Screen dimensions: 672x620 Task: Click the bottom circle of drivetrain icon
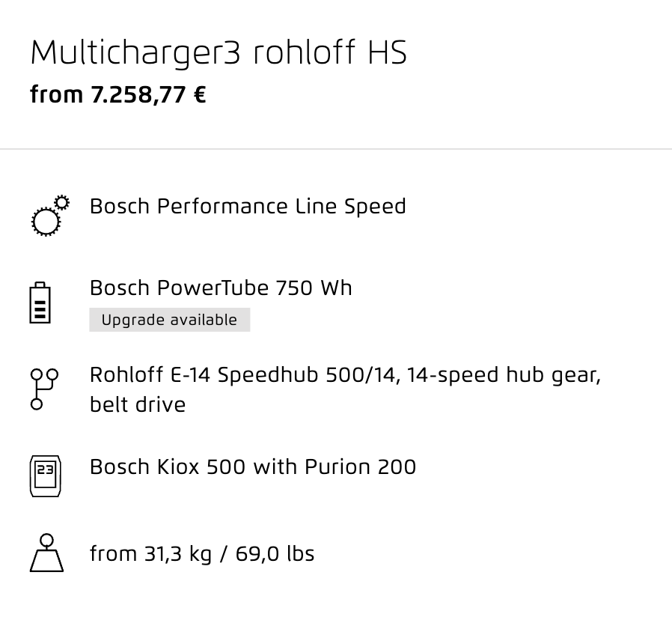click(37, 404)
